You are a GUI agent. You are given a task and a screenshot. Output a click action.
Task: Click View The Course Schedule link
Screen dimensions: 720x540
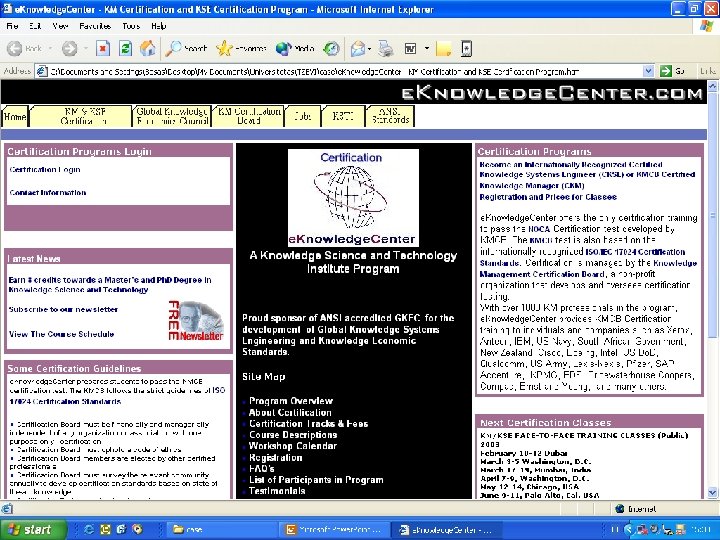[x=61, y=334]
